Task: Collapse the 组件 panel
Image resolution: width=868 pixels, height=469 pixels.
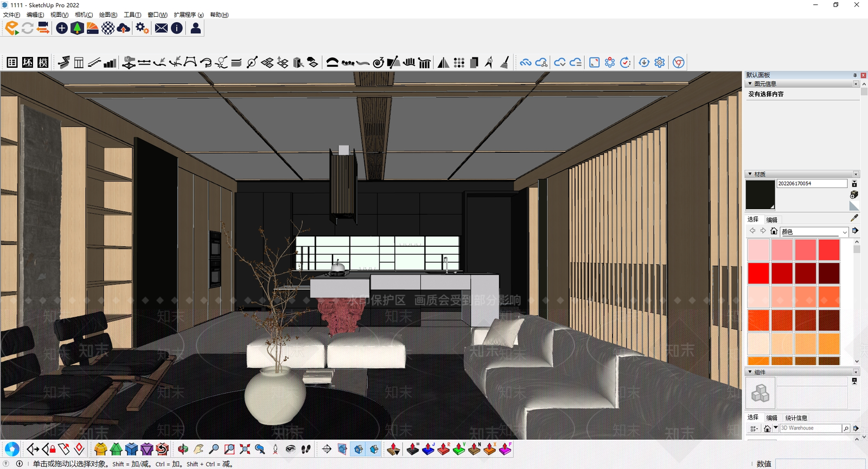Action: tap(750, 372)
